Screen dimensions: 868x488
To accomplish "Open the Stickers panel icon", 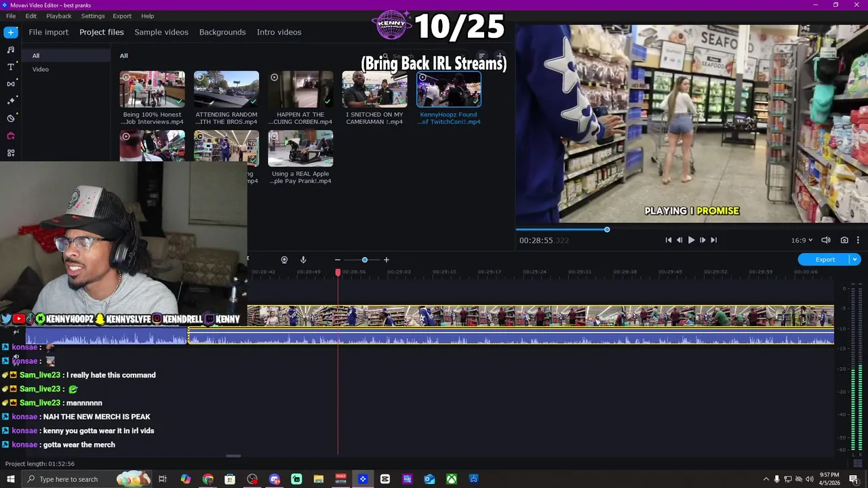I will coord(11,119).
